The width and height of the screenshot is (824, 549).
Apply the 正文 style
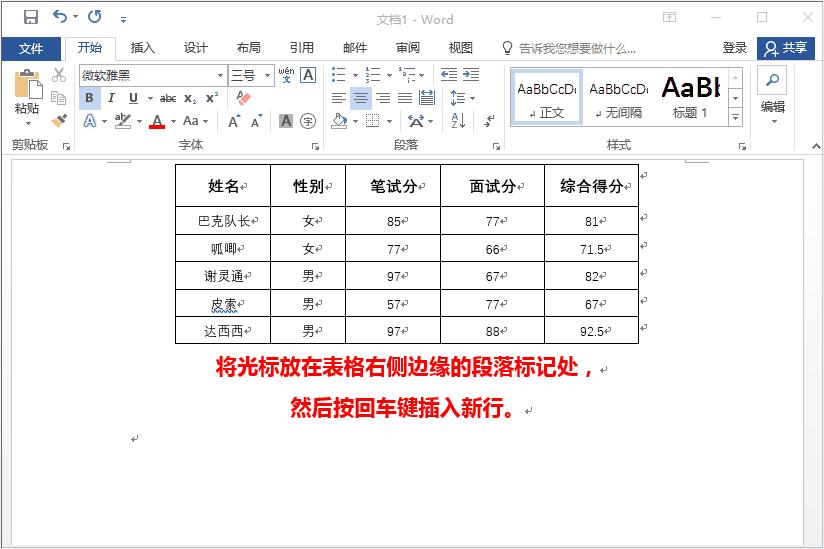point(547,98)
